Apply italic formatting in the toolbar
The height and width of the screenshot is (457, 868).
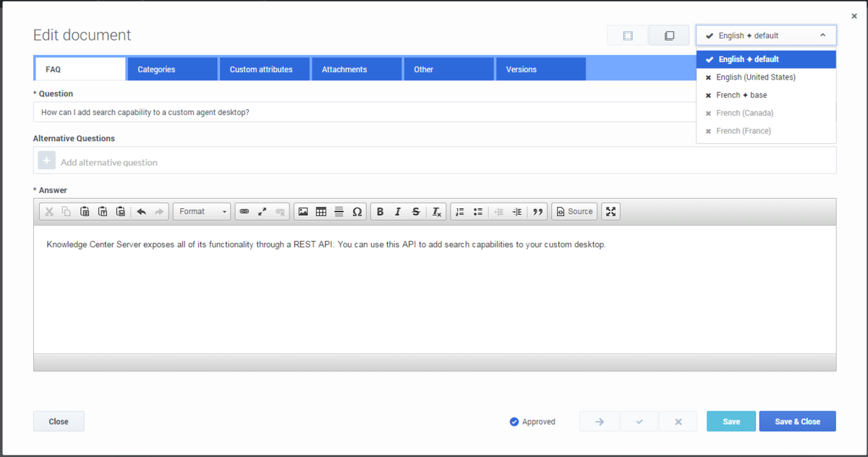point(398,212)
